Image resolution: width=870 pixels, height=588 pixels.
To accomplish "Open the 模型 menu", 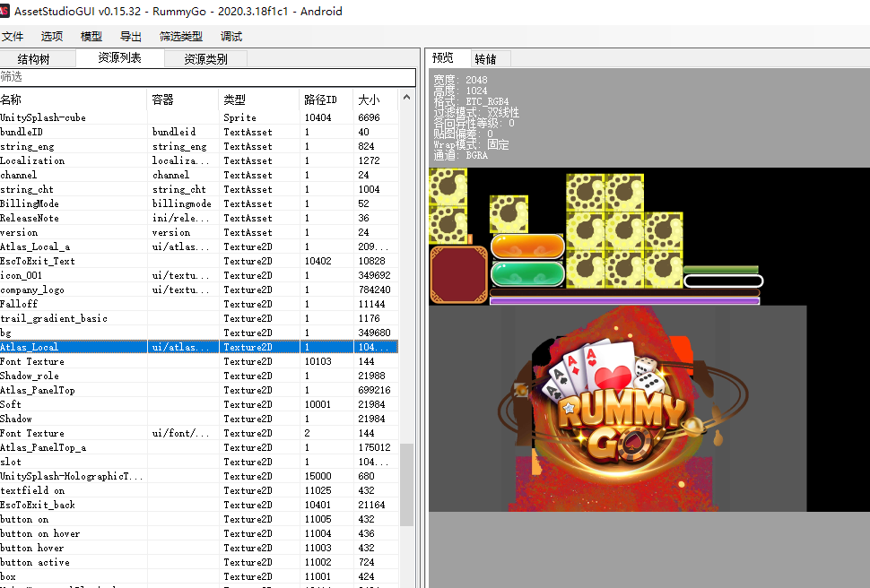I will (x=91, y=37).
